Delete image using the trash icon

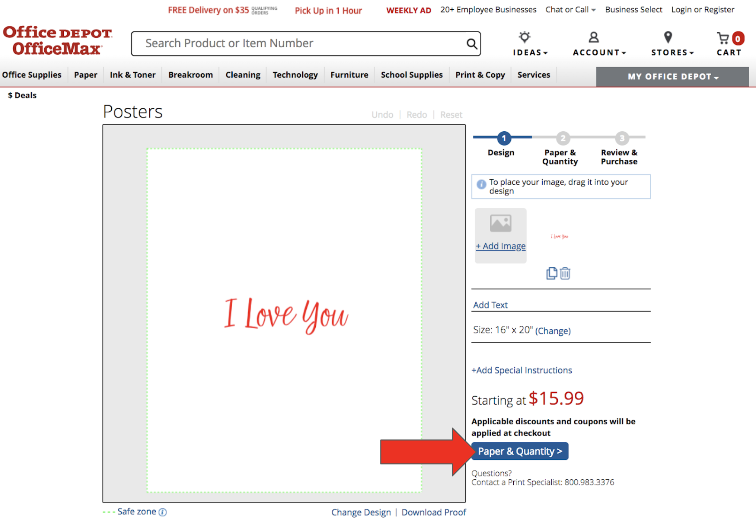tap(565, 273)
